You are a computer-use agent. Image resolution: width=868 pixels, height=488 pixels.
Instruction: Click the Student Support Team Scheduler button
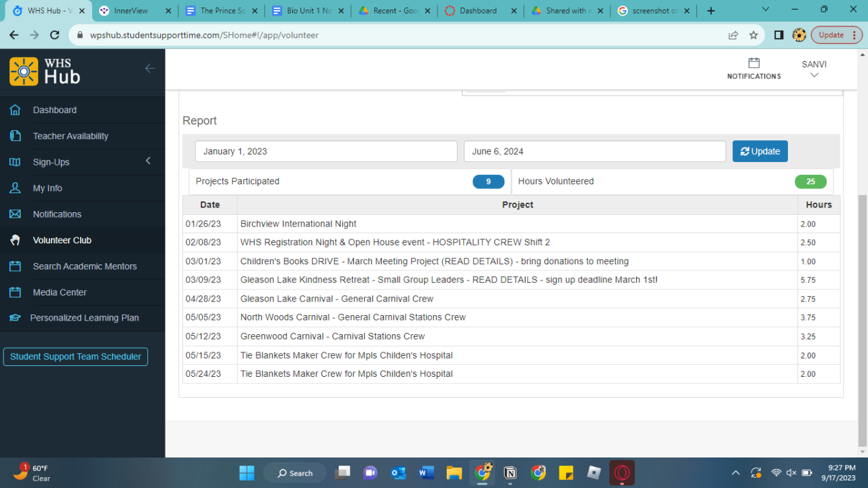[x=75, y=357]
